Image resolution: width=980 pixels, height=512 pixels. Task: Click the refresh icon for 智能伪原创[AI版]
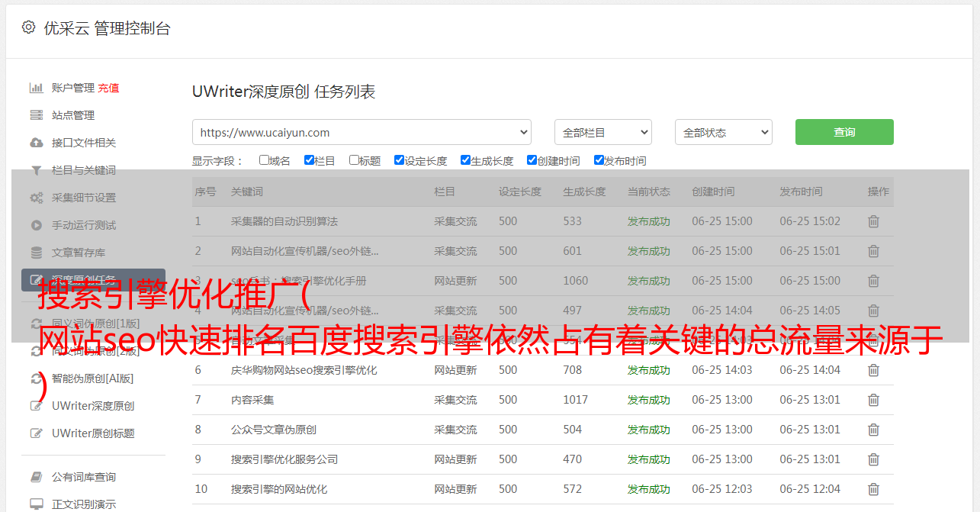pos(36,378)
